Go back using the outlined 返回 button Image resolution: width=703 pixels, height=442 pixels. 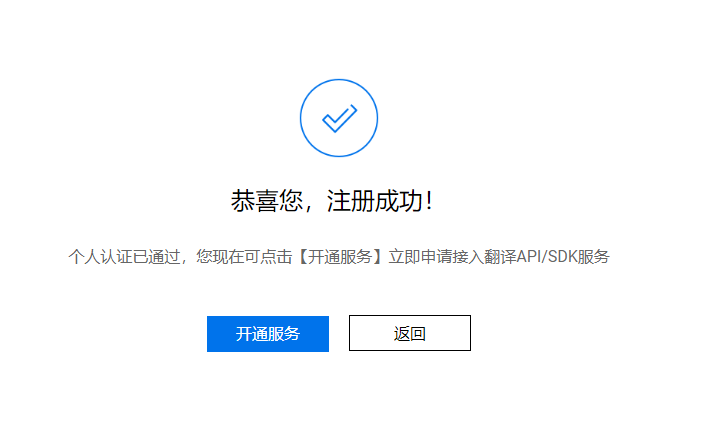pos(410,333)
